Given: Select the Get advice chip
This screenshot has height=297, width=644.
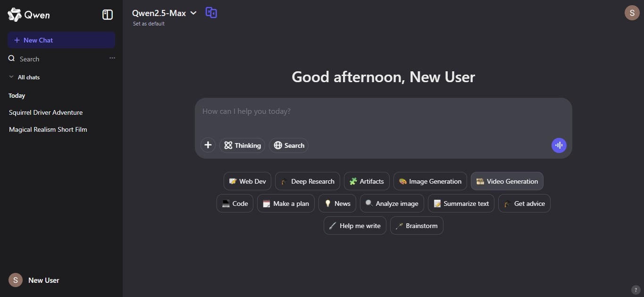Looking at the screenshot, I should tap(524, 204).
